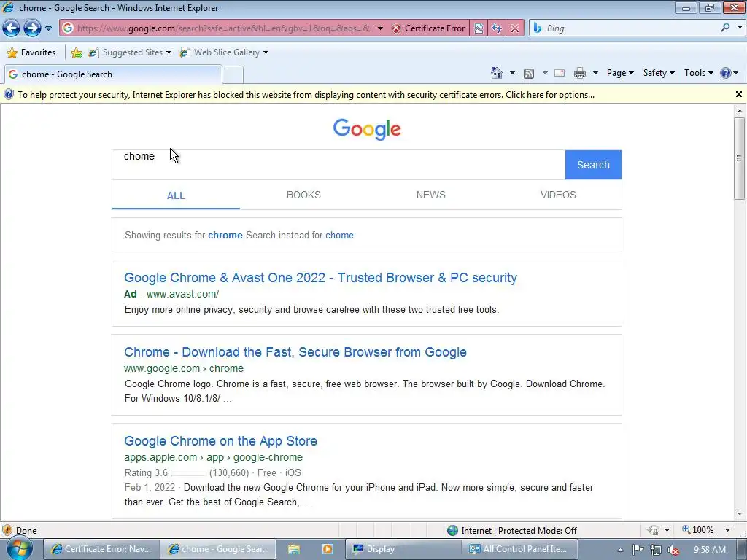Click the Print icon

pos(580,73)
